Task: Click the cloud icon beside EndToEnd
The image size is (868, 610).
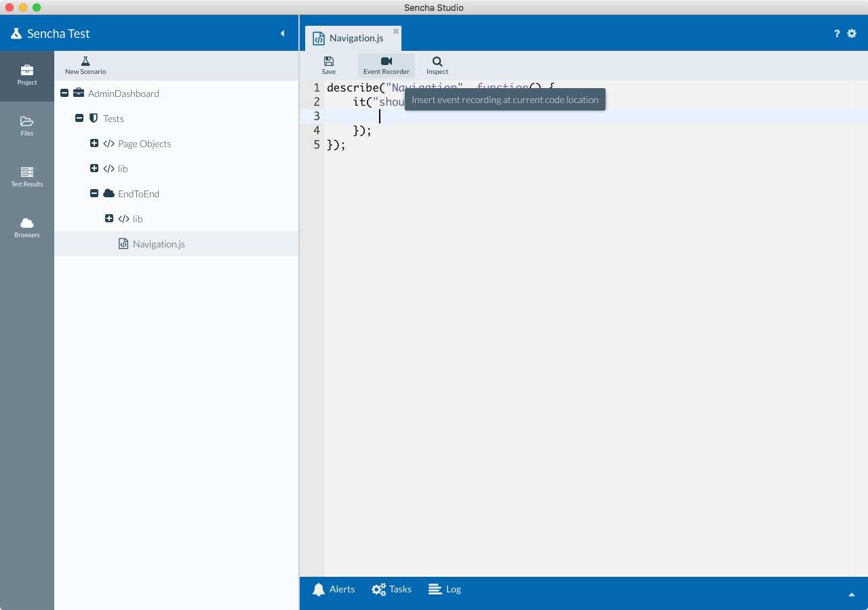Action: point(108,193)
